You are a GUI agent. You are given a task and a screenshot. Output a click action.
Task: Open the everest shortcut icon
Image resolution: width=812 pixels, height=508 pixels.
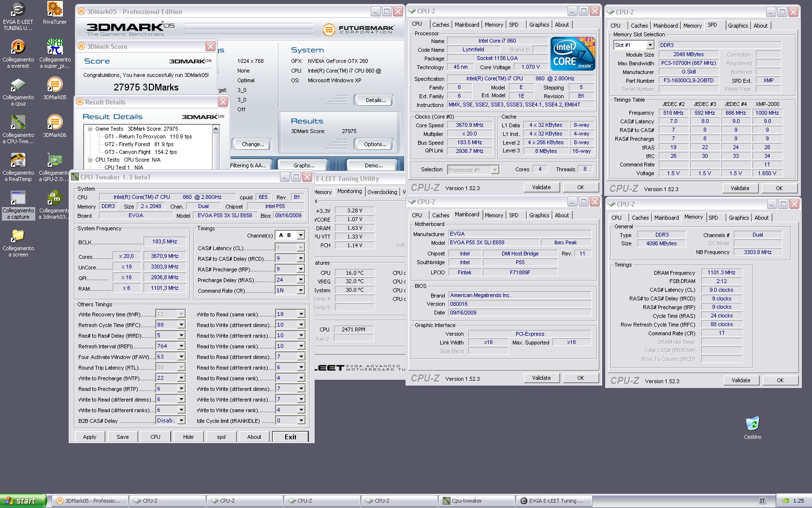[x=18, y=54]
